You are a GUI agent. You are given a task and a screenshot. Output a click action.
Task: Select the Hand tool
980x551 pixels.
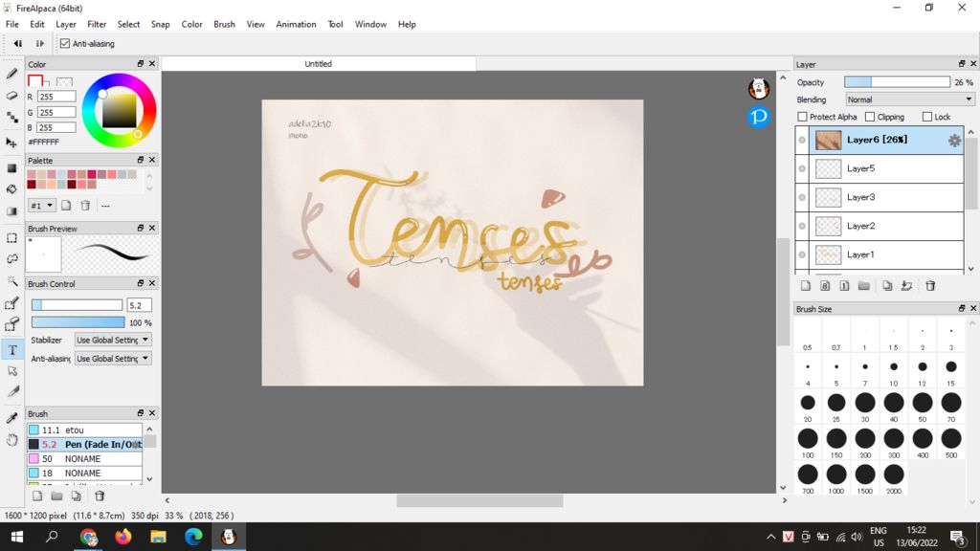pos(11,440)
